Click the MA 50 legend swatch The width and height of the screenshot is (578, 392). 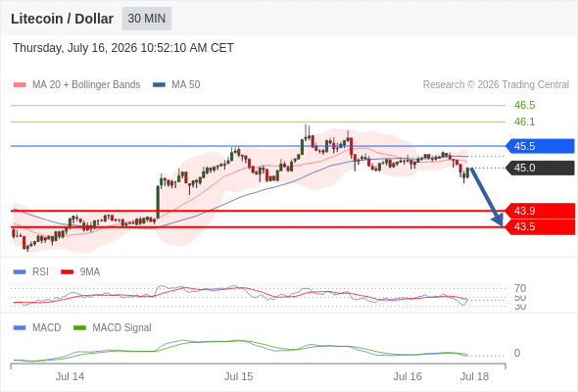[x=159, y=85]
